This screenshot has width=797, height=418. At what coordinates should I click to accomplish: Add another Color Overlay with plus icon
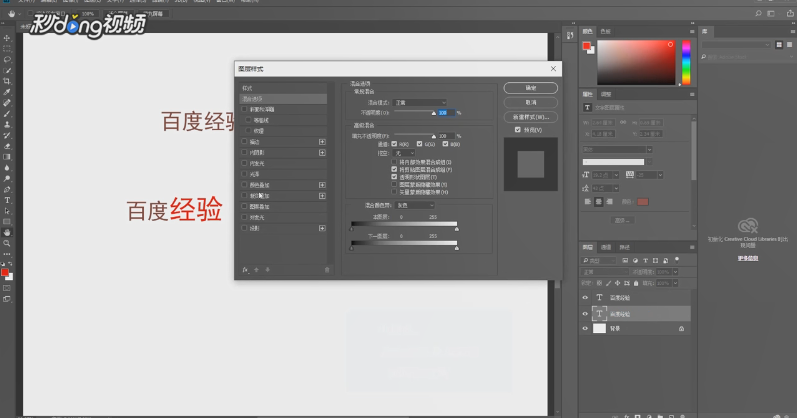click(x=322, y=185)
